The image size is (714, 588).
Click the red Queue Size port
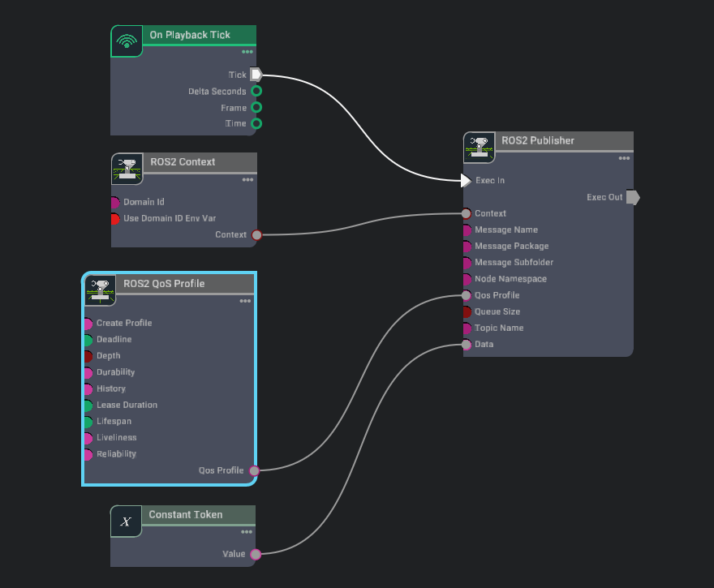(467, 312)
